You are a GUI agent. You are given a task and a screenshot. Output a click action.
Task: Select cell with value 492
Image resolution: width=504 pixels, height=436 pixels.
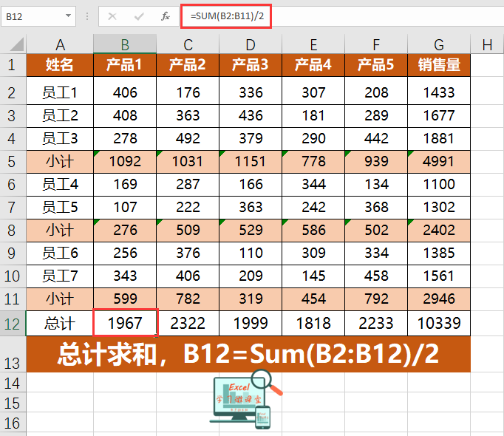pyautogui.click(x=188, y=139)
